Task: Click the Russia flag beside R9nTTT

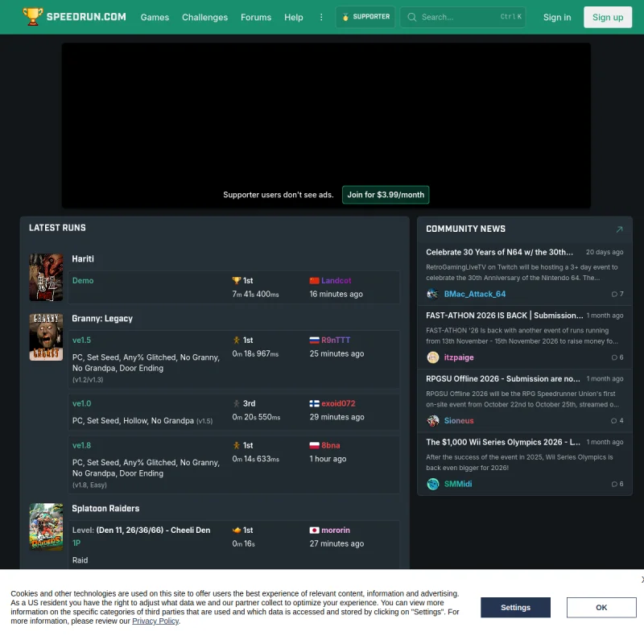Action: (x=314, y=340)
